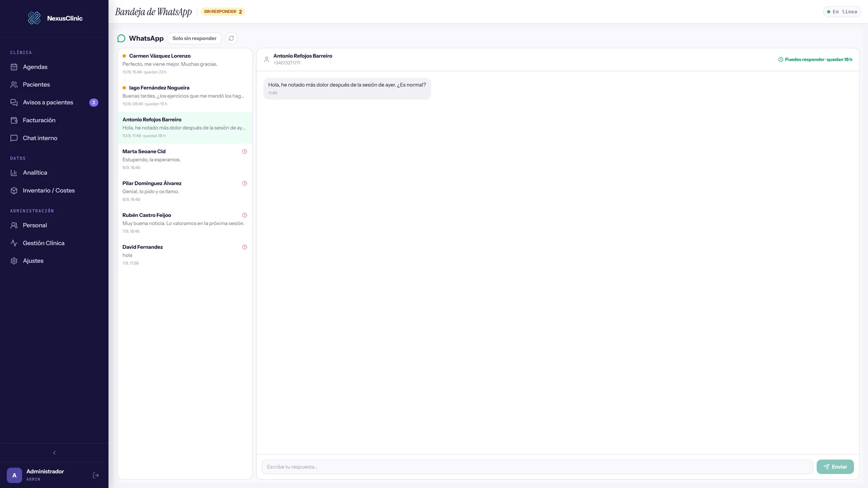Open Carmen Vázquez Lorenzo conversation

point(185,64)
